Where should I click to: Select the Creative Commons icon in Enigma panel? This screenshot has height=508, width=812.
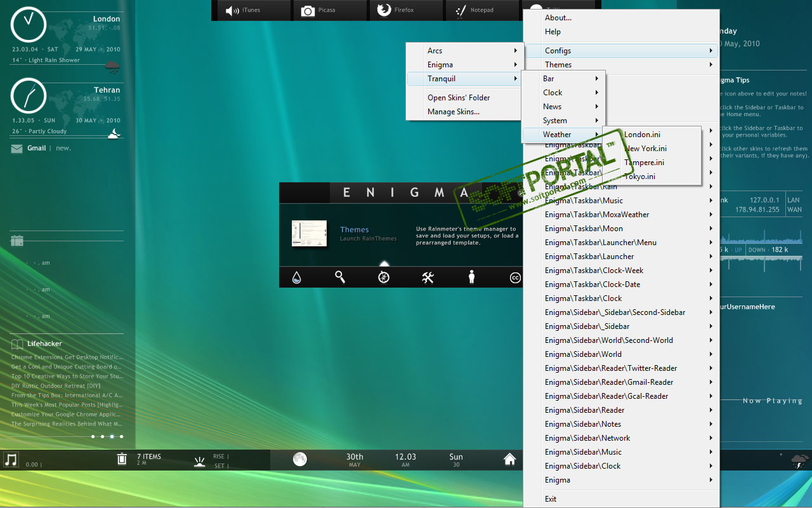(515, 277)
